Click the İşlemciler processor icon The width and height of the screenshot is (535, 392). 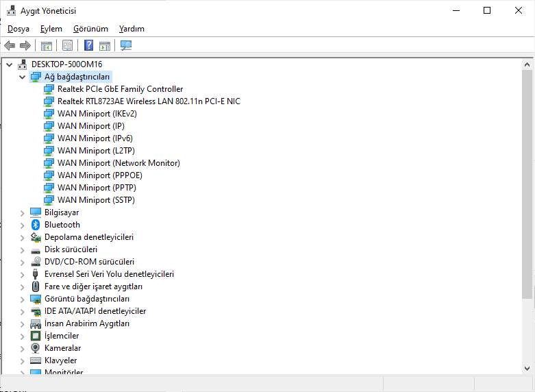(36, 336)
